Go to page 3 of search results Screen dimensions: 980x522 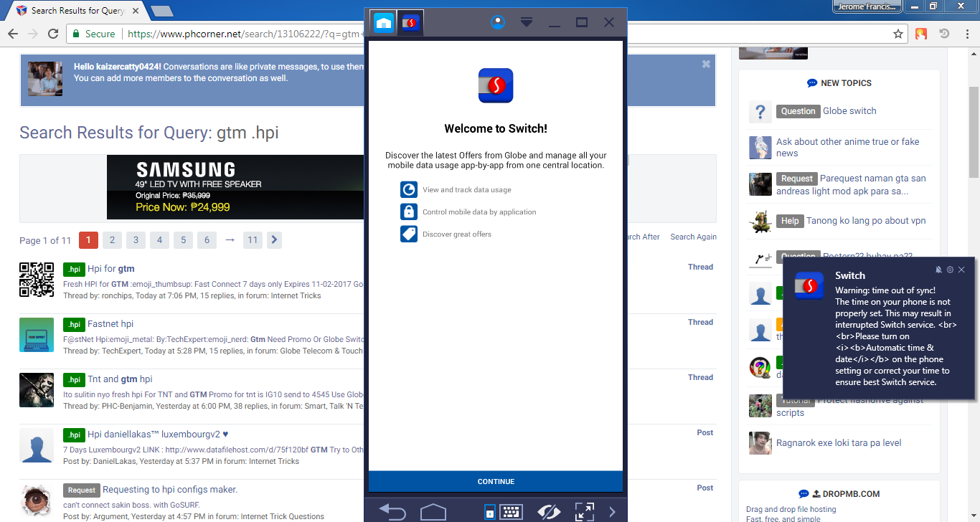[x=136, y=240]
